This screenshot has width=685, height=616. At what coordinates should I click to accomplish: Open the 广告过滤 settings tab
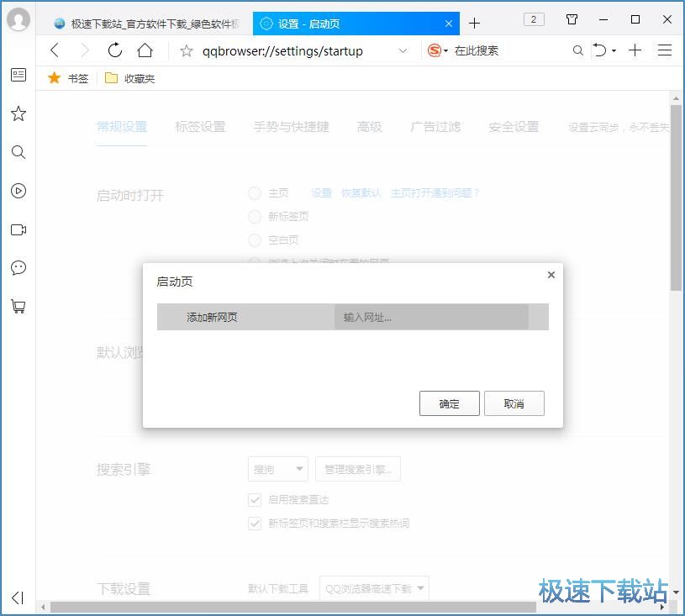pos(435,127)
